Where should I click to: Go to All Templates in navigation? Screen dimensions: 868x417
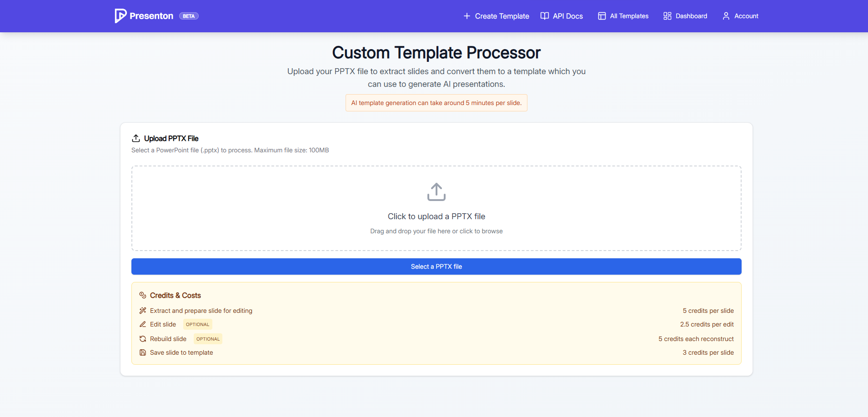coord(629,16)
